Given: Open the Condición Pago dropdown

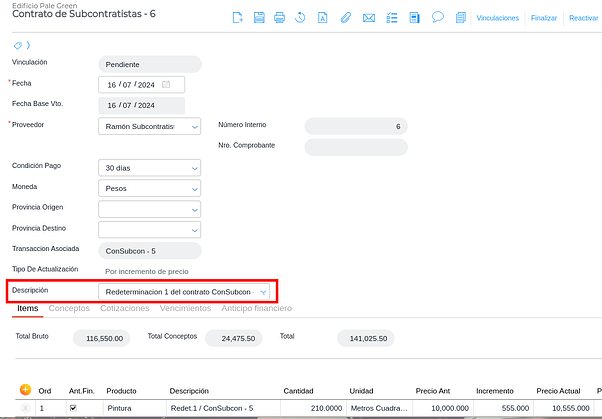Looking at the screenshot, I should tap(194, 168).
